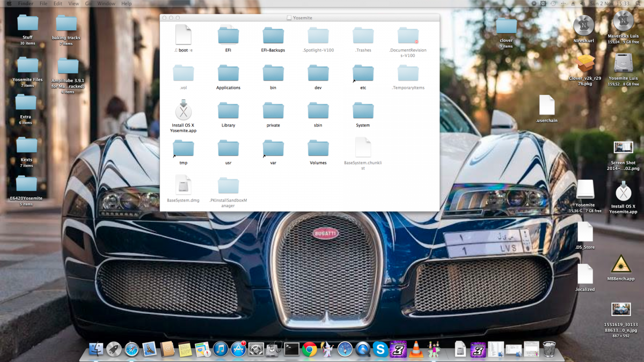Click the date and time in menu bar
644x362 pixels.
click(x=609, y=4)
